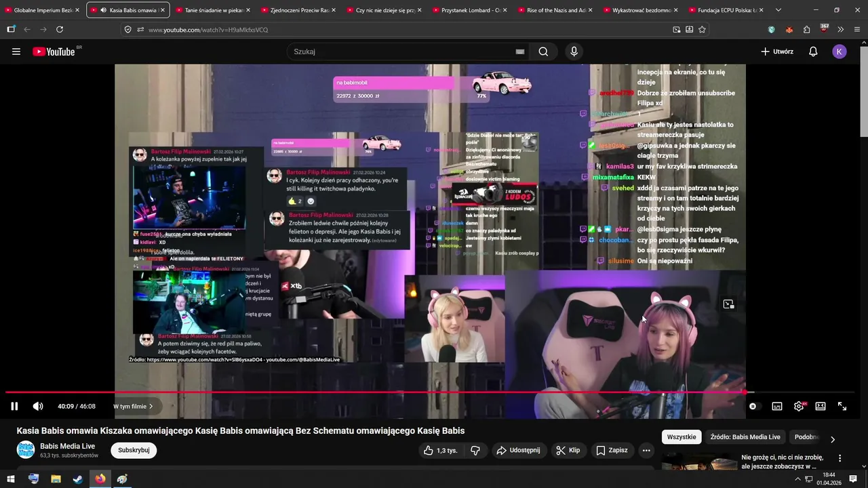Open the browser extensions puzzle icon

[x=806, y=30]
